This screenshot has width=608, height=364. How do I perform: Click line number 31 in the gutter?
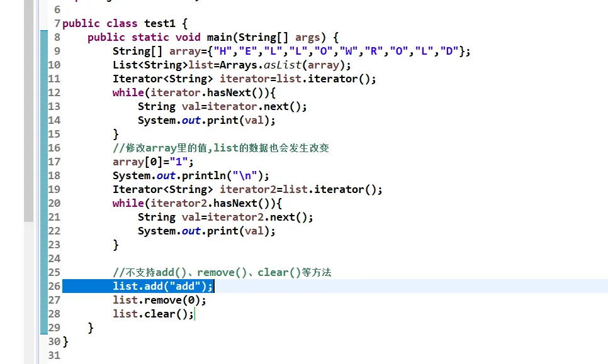(54, 355)
